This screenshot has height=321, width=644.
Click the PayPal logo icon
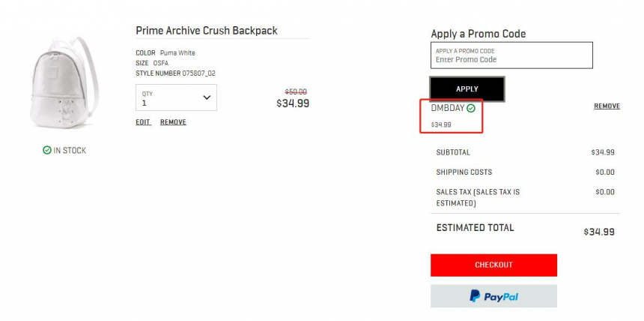(x=475, y=296)
